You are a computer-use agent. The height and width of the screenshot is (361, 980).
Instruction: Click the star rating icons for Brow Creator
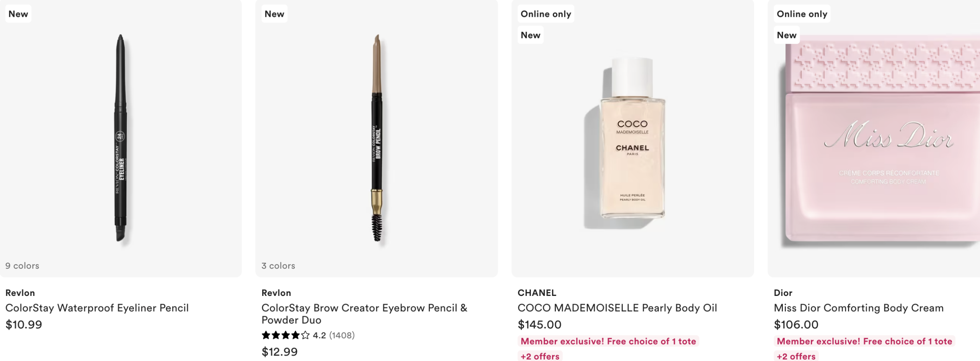(285, 335)
